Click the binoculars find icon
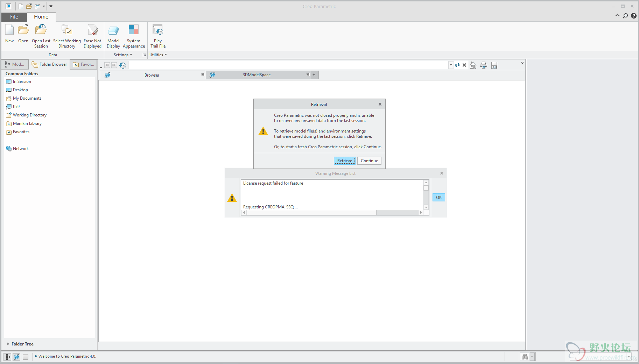639x364 pixels. 525,357
